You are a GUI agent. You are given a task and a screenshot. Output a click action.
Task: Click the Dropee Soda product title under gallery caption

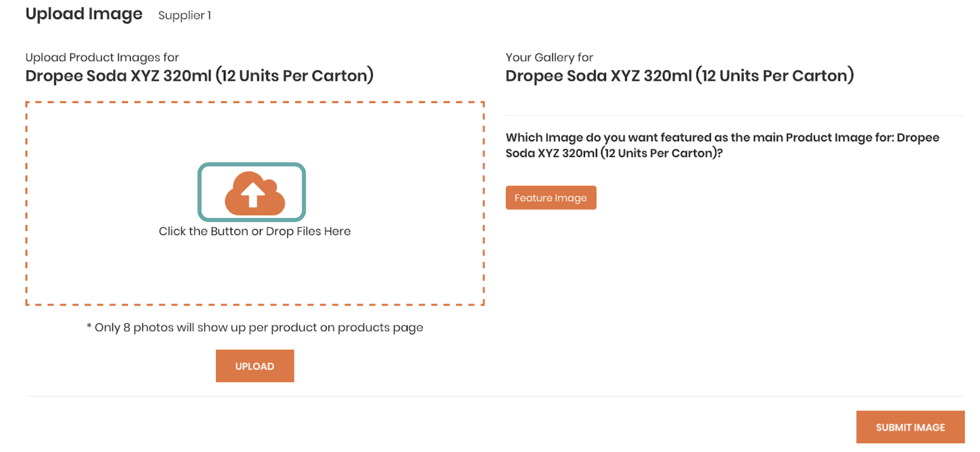click(x=680, y=75)
